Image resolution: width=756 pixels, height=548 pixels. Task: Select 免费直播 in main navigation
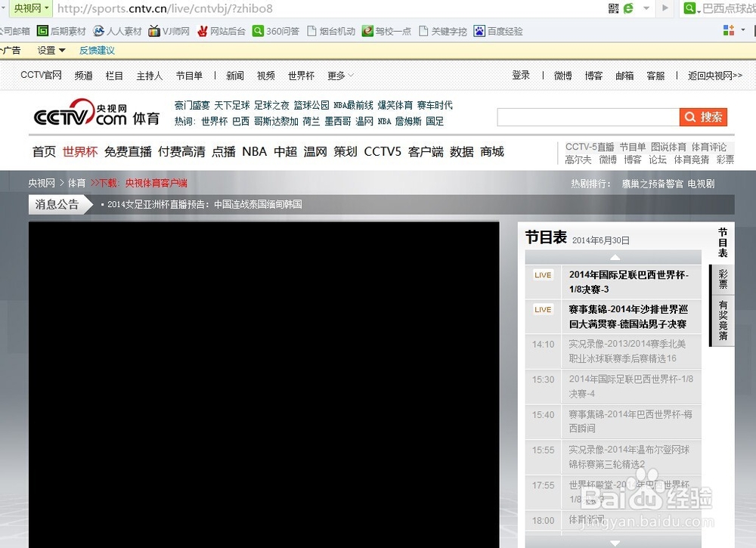[128, 152]
